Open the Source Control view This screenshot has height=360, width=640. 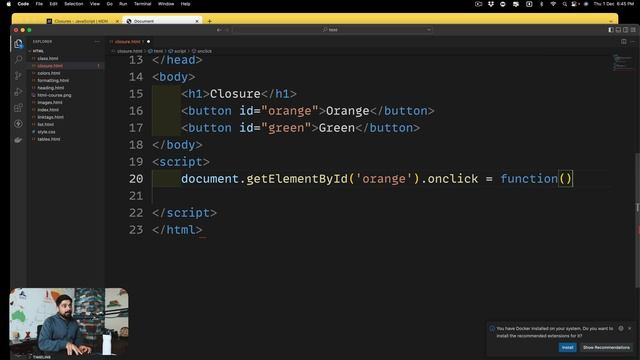click(18, 76)
